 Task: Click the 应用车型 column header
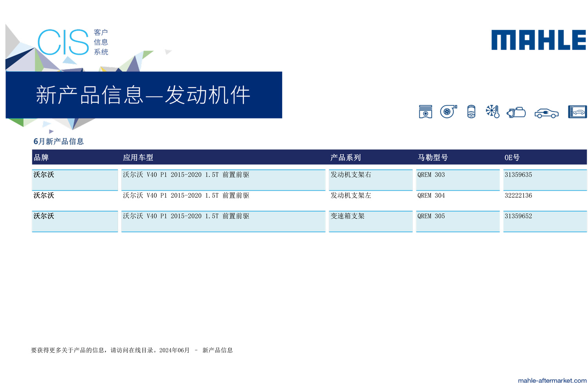(138, 158)
